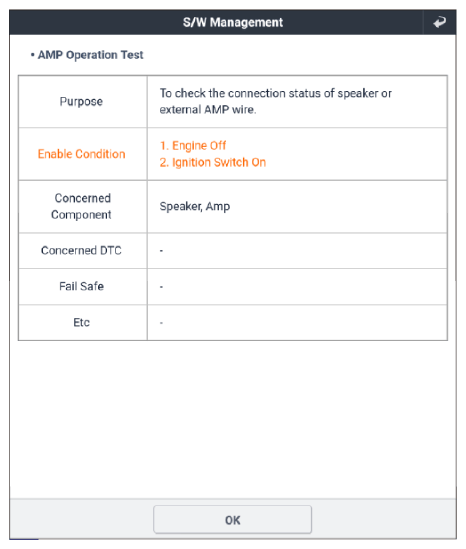Select the Purpose row label

pyautogui.click(x=81, y=102)
